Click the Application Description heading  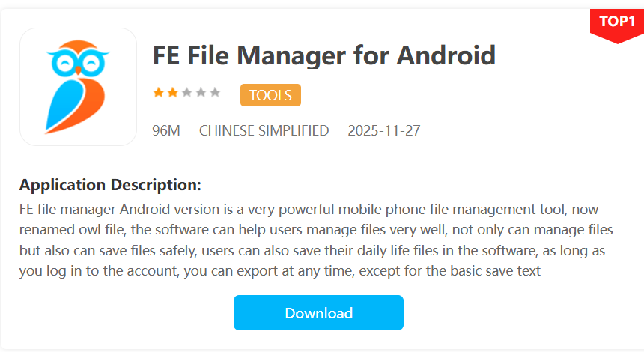tap(110, 184)
